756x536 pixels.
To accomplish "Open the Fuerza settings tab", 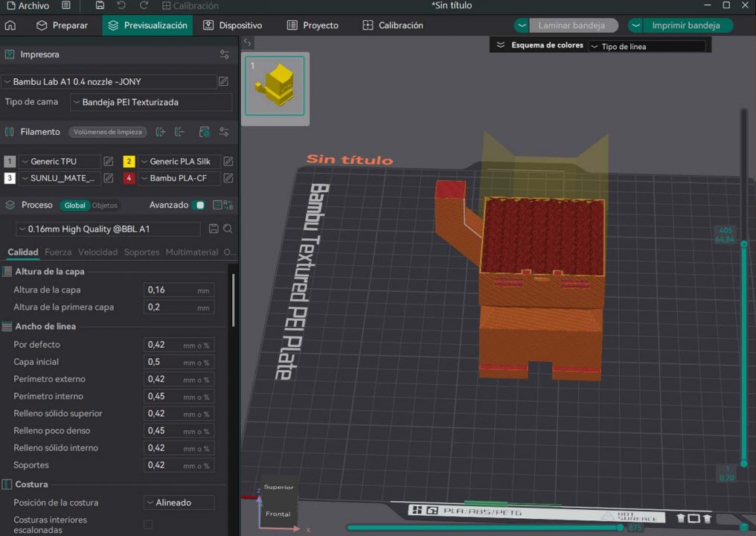I will [58, 252].
